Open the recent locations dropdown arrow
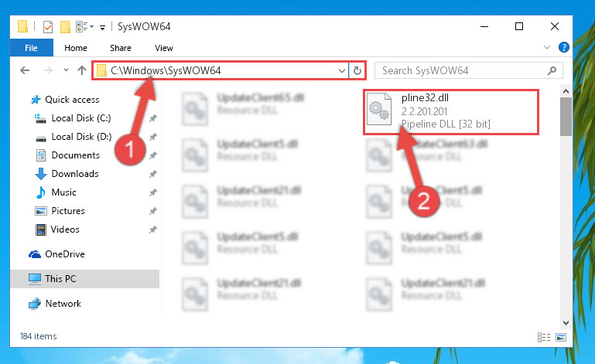Viewport: 595px width, 364px height. coord(66,70)
